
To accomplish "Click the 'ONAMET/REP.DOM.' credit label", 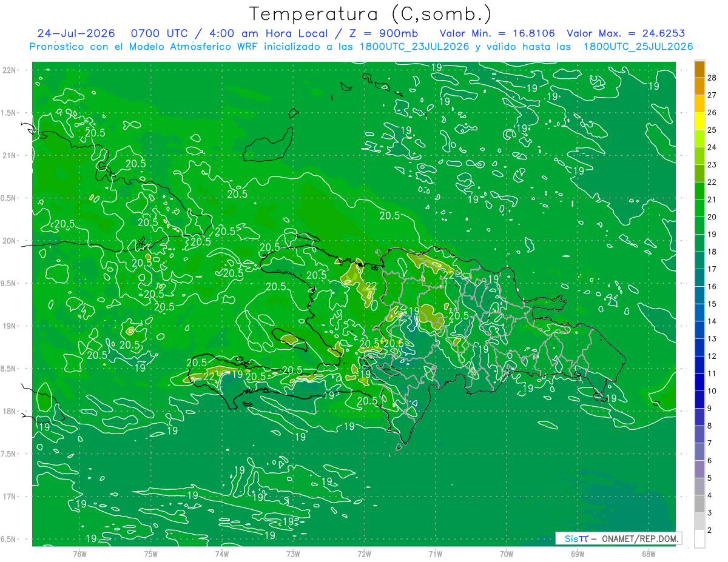I will tap(641, 538).
